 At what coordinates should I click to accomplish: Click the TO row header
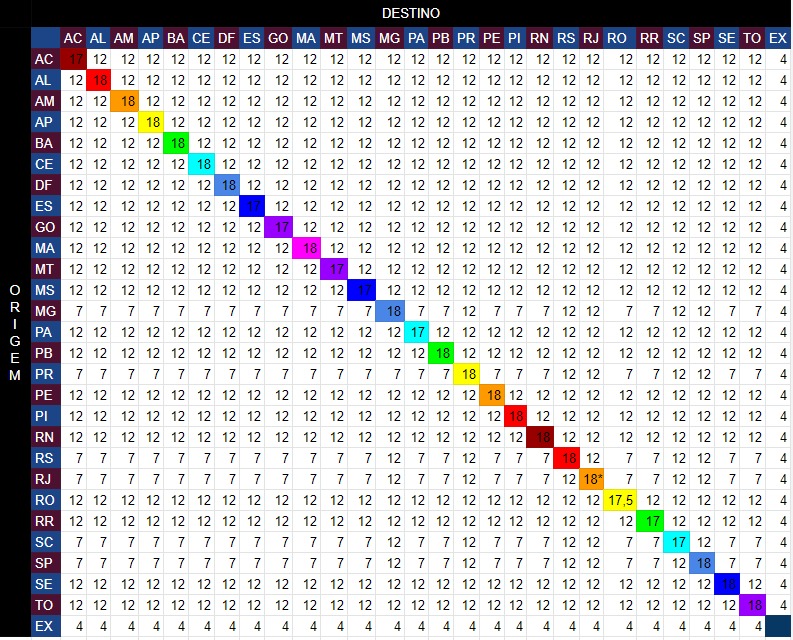coord(44,605)
